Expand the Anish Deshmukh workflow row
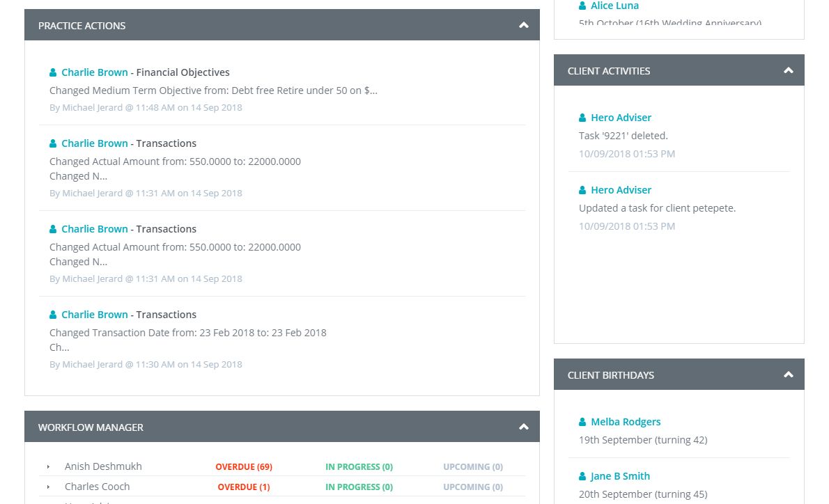 48,467
